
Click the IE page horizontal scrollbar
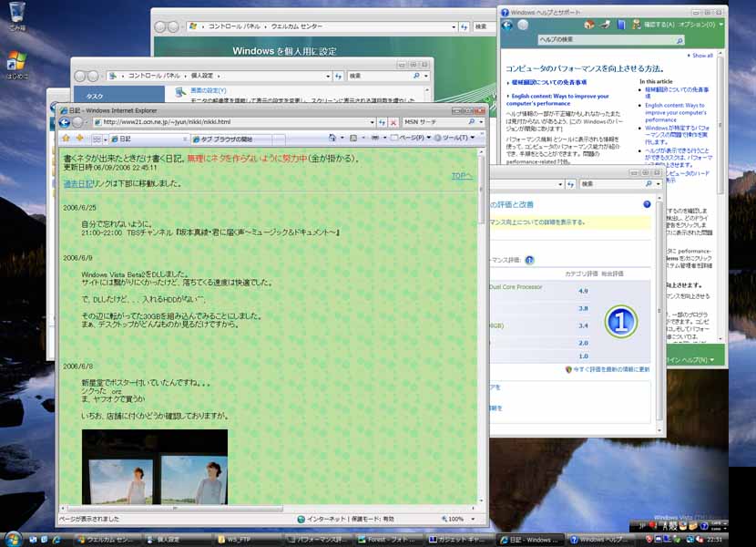268,509
